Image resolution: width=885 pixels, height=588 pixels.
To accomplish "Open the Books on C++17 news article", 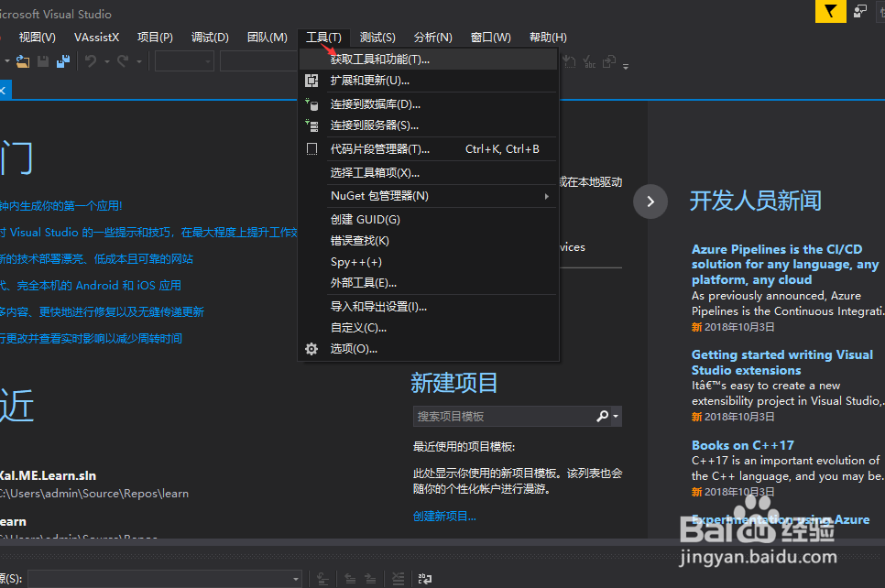I will pyautogui.click(x=743, y=445).
